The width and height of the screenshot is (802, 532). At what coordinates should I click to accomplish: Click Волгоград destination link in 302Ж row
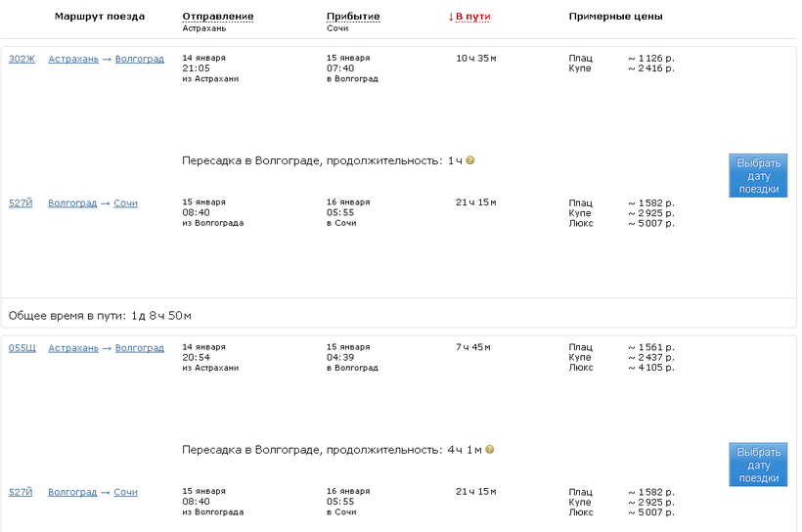click(x=140, y=59)
